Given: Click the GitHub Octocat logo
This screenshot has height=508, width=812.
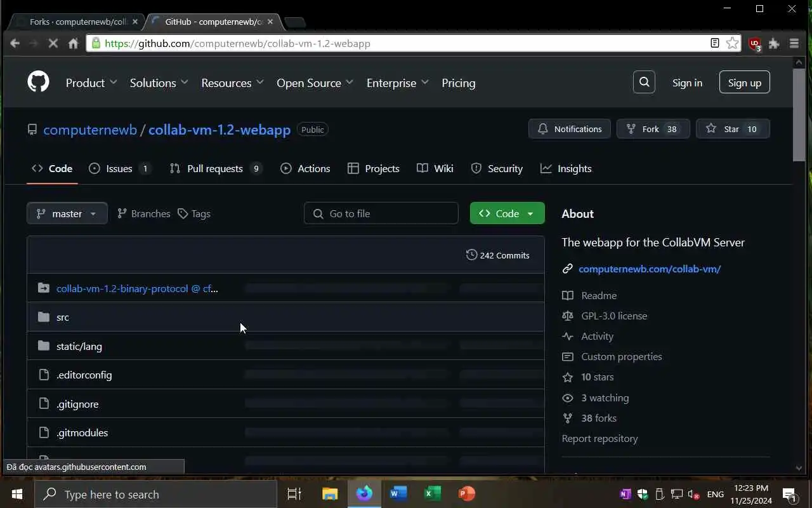Looking at the screenshot, I should coord(38,83).
